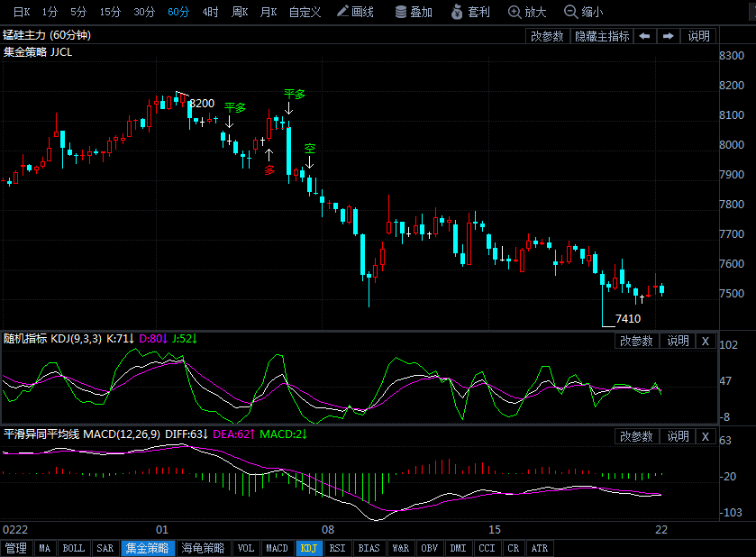
Task: Click the 7410 low price marker
Action: click(x=628, y=319)
